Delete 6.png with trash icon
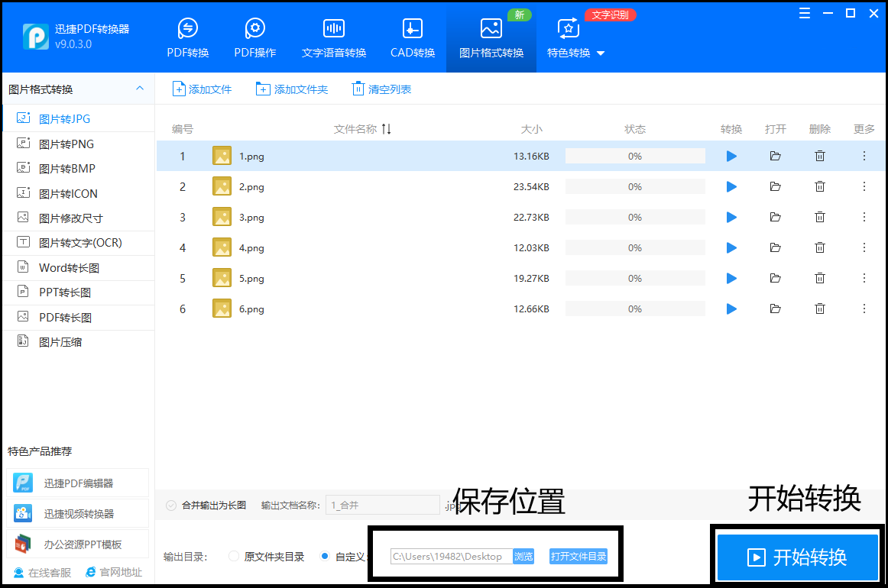This screenshot has width=888, height=588. click(x=819, y=309)
